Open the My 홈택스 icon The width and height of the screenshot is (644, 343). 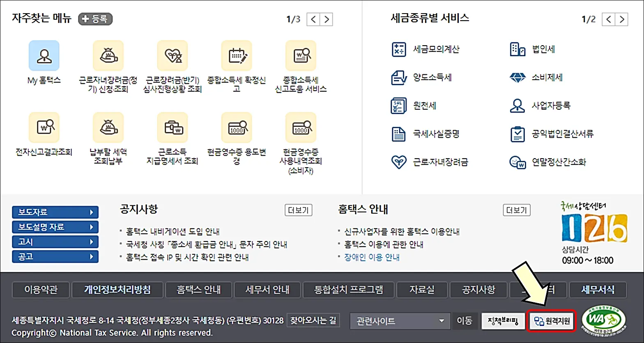[44, 55]
